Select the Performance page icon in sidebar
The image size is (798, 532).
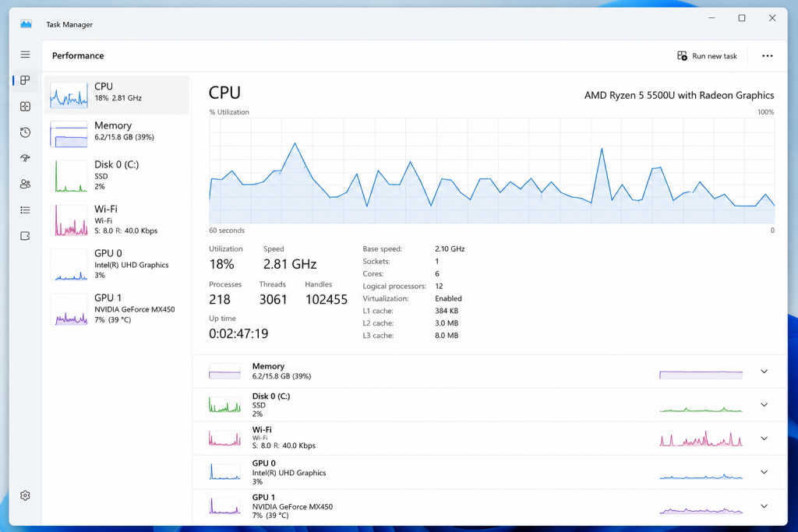click(x=25, y=80)
